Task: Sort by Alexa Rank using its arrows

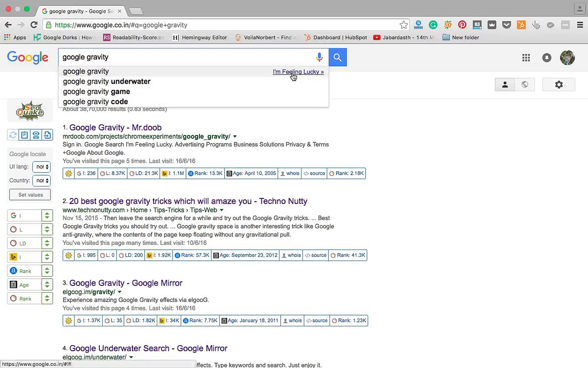Action: pos(47,271)
